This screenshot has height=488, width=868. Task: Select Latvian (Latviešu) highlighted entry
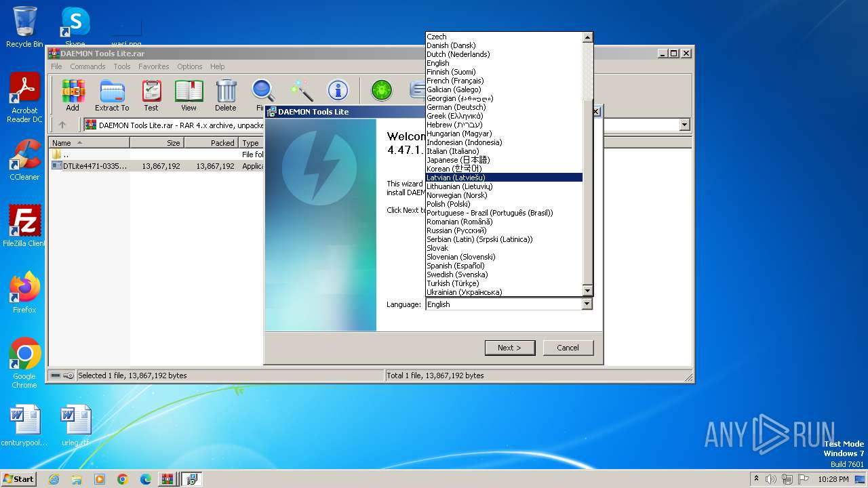pos(504,178)
